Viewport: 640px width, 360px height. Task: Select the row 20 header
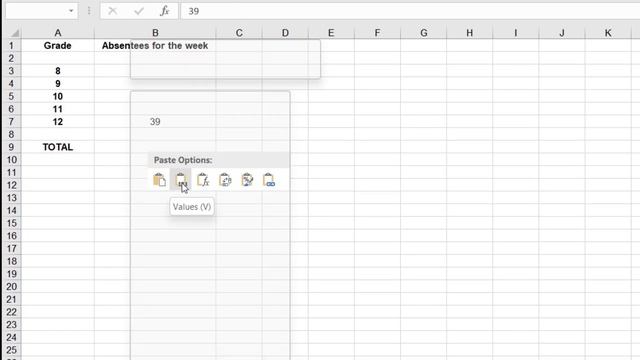[11, 287]
